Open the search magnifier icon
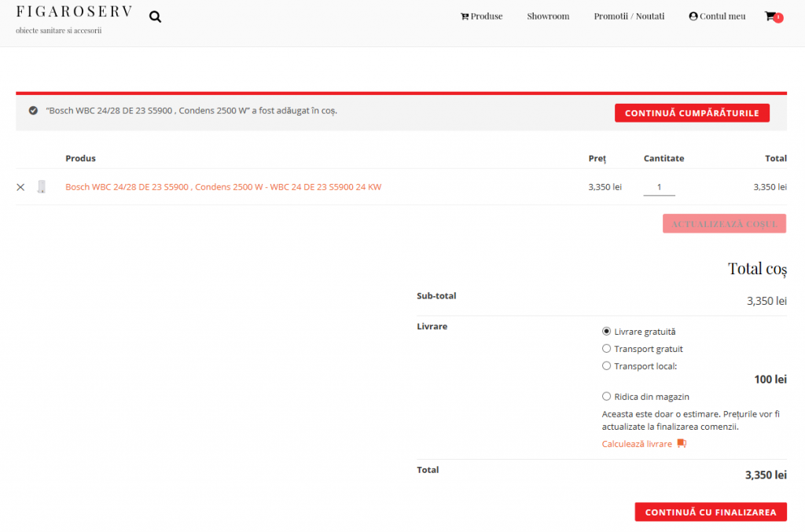Viewport: 805px width, 532px height. point(155,17)
